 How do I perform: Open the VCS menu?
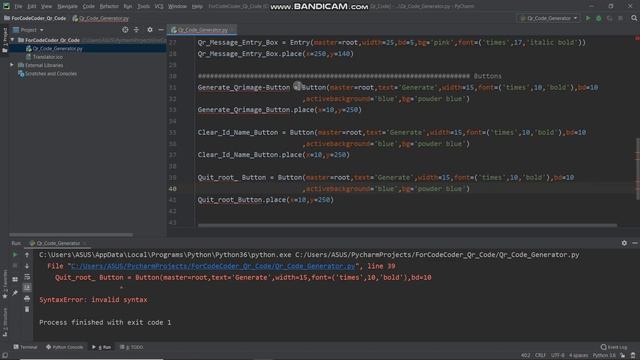pyautogui.click(x=159, y=7)
